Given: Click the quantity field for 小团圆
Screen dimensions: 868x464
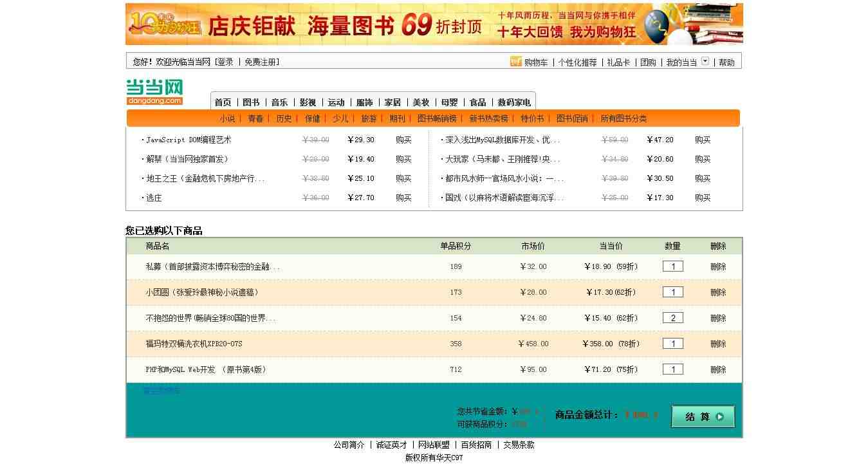Looking at the screenshot, I should pyautogui.click(x=673, y=292).
